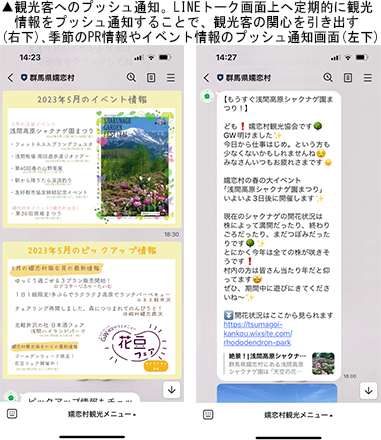Tap 北軽井沢の社 日本酒フェア line
This screenshot has width=381, height=440.
[x=49, y=325]
